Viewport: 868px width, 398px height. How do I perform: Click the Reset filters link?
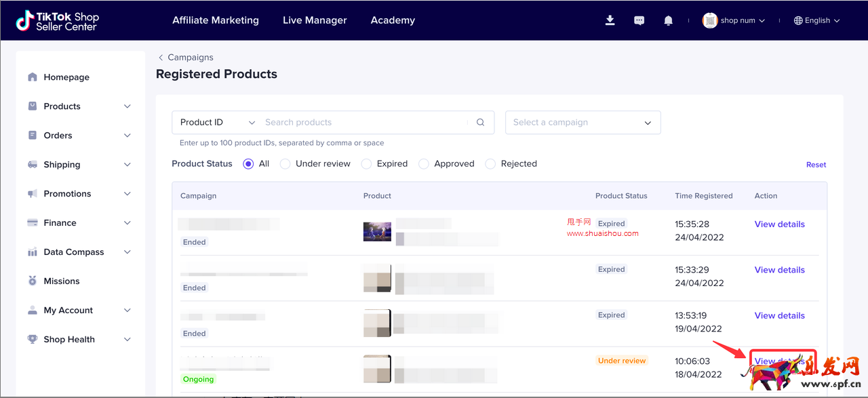coord(816,165)
